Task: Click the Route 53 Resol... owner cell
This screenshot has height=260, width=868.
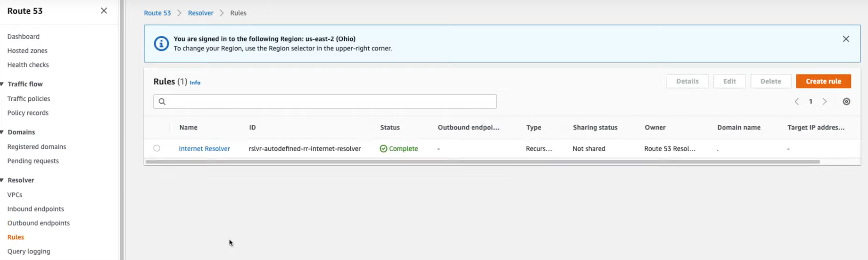Action: (x=670, y=148)
